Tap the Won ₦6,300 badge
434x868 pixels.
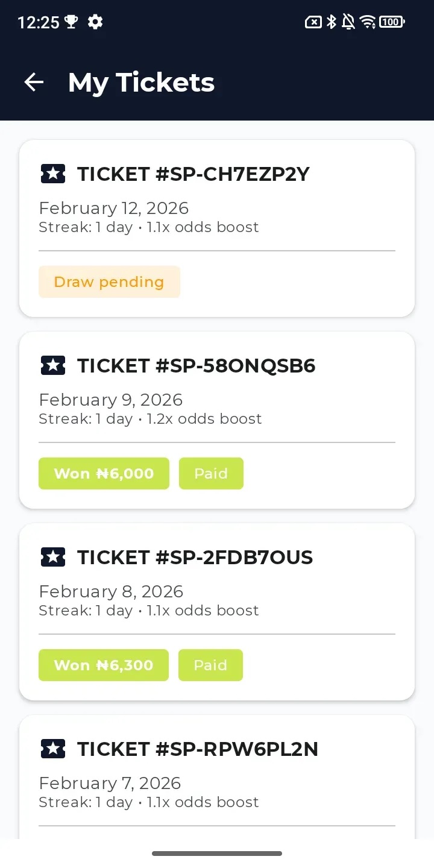point(104,665)
